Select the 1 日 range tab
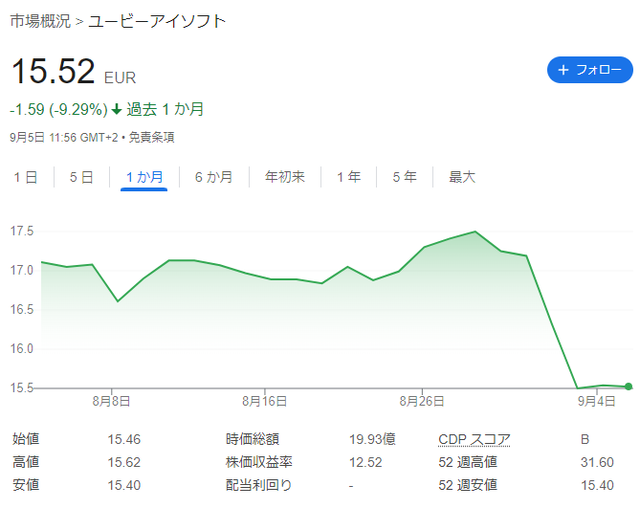This screenshot has width=640, height=508. pos(25,177)
